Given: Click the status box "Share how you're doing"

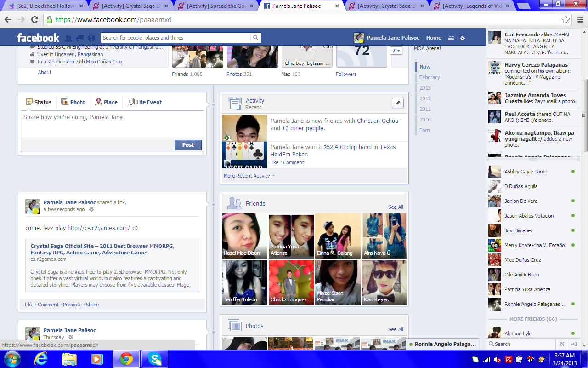Looking at the screenshot, I should pyautogui.click(x=112, y=124).
